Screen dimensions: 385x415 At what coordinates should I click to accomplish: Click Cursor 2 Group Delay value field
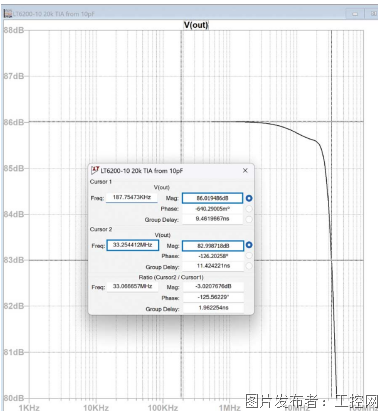tap(213, 266)
